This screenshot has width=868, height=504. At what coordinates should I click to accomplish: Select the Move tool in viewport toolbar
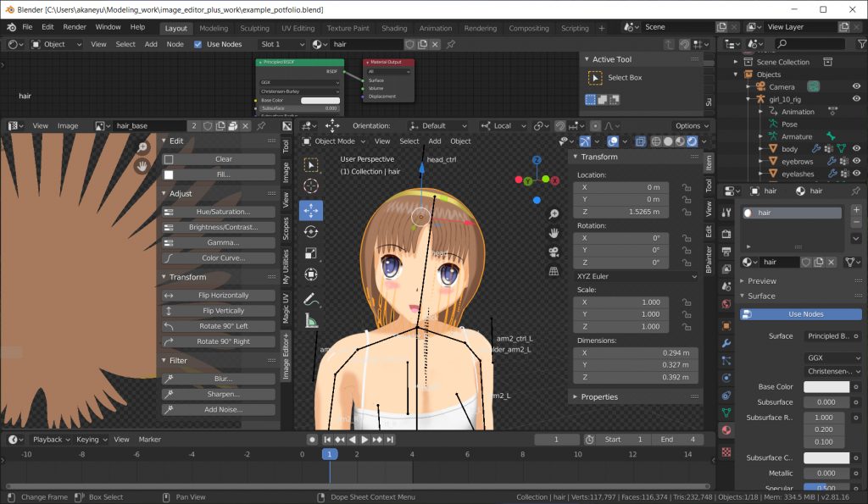[311, 210]
